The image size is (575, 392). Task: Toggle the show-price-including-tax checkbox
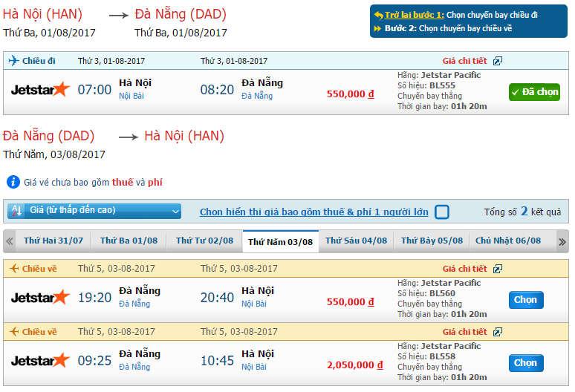[441, 212]
